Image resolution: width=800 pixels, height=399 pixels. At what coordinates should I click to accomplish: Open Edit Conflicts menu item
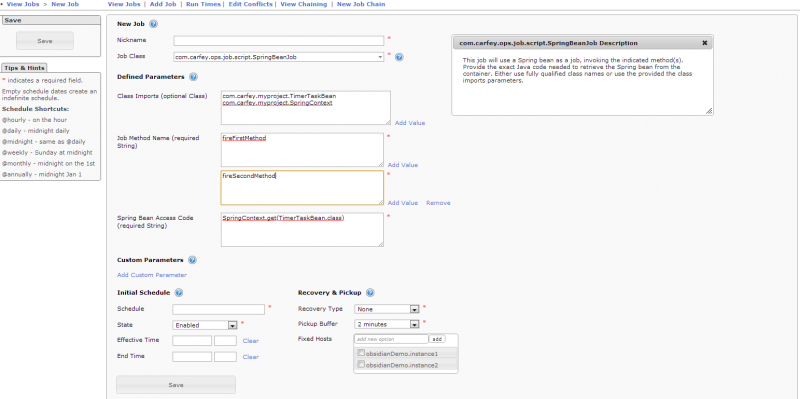(251, 4)
